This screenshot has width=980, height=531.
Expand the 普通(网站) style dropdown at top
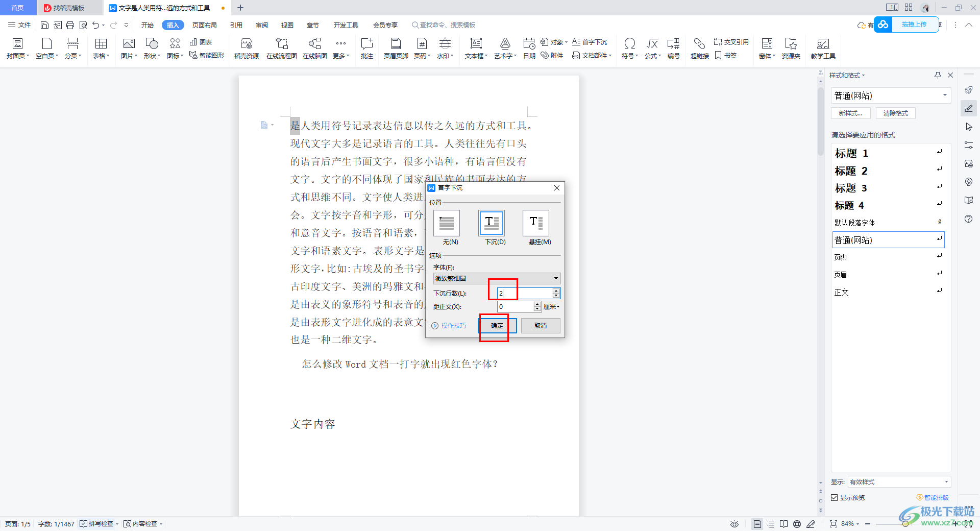point(945,95)
